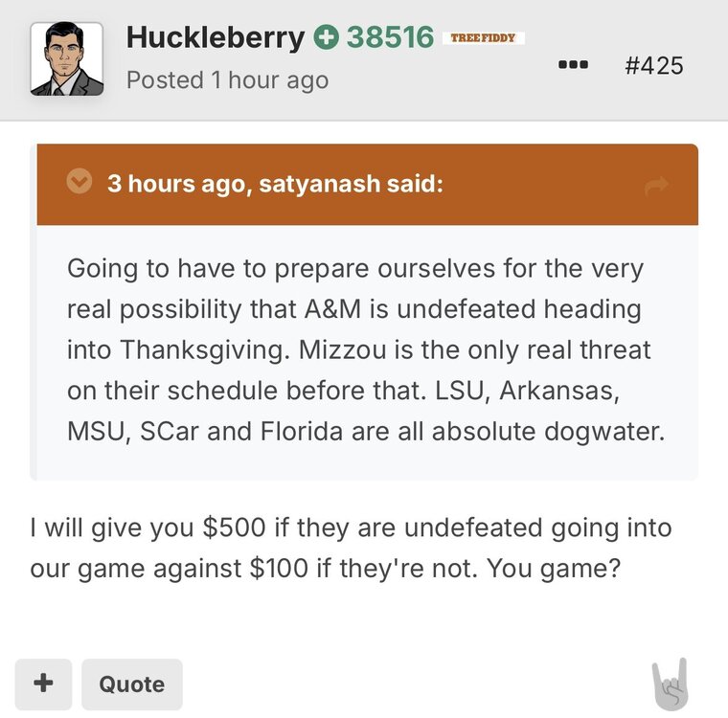The width and height of the screenshot is (728, 718).
Task: Click the hook 'em horns reaction icon
Action: (x=670, y=684)
